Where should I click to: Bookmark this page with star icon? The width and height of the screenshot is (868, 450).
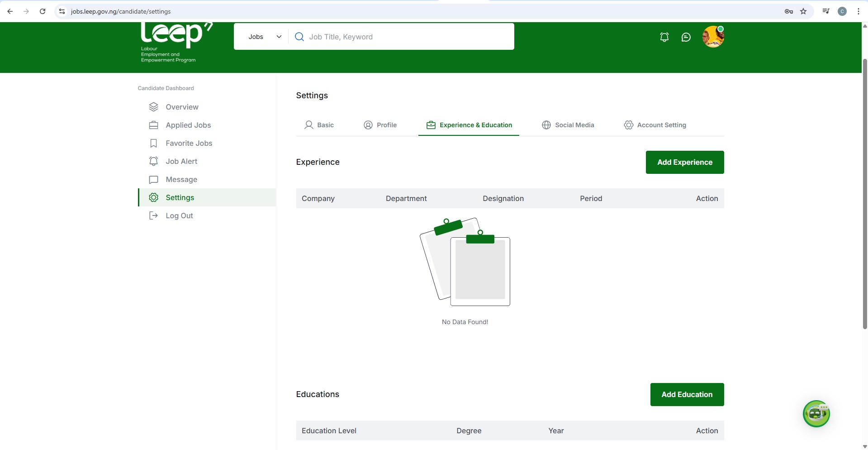pos(803,11)
